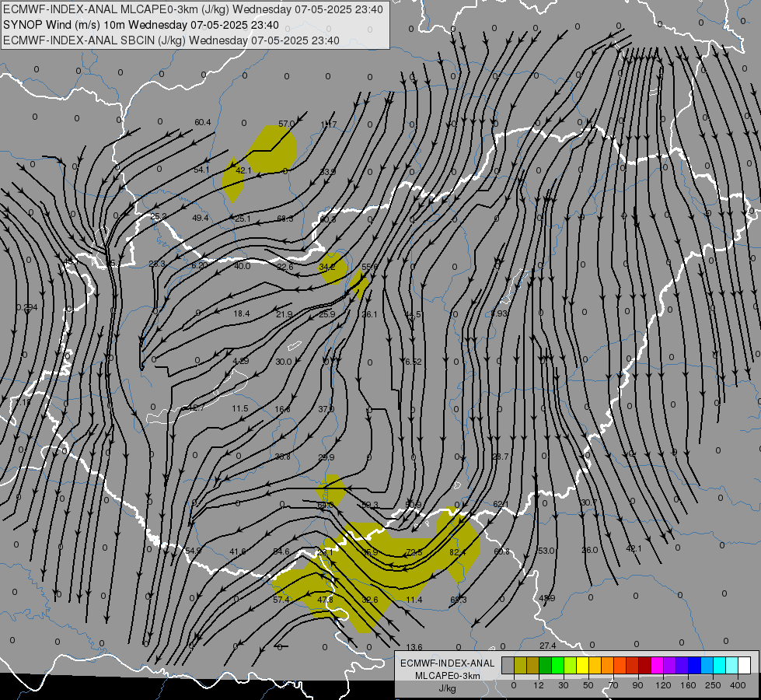Click the bright green legend swatch

pos(557,666)
